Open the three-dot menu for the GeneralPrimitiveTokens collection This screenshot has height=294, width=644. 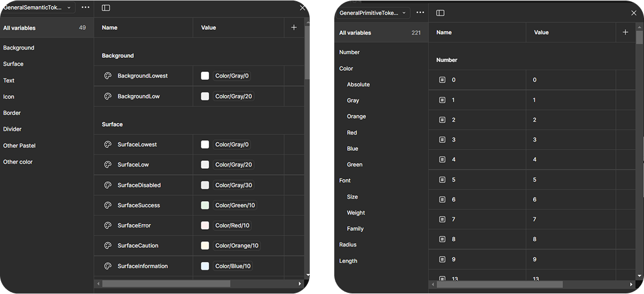point(420,13)
